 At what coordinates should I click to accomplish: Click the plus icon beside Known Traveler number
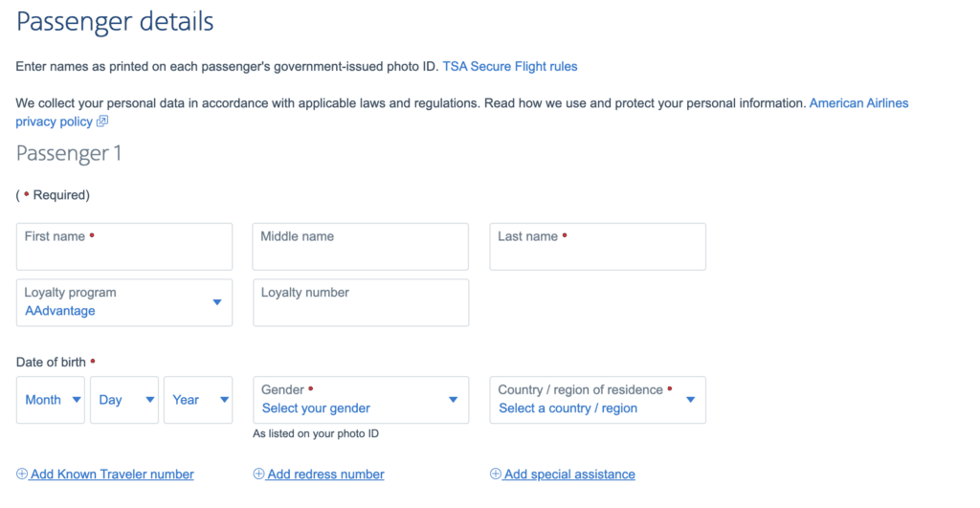click(22, 475)
